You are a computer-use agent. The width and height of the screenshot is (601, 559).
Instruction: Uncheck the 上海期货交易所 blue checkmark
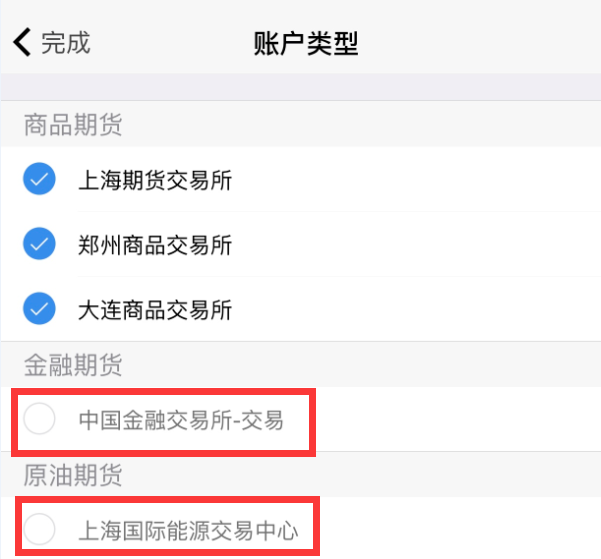click(x=39, y=181)
